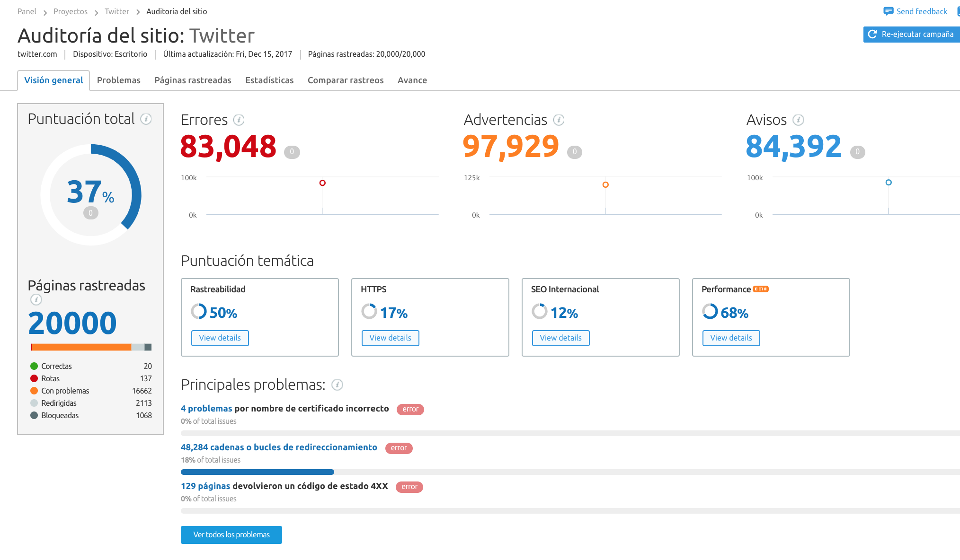The height and width of the screenshot is (560, 960).
Task: Click Send feedback link
Action: pos(921,11)
